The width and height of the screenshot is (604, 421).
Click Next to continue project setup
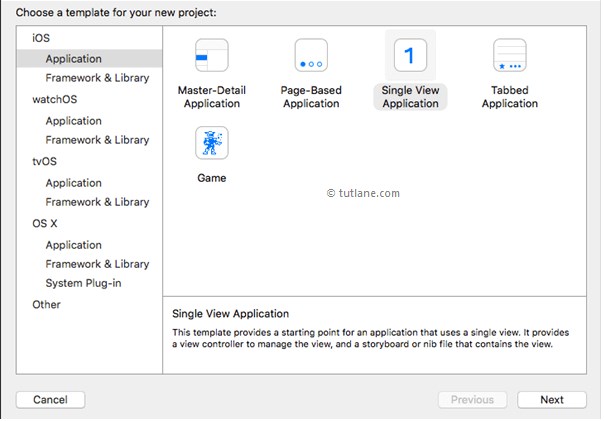(552, 400)
